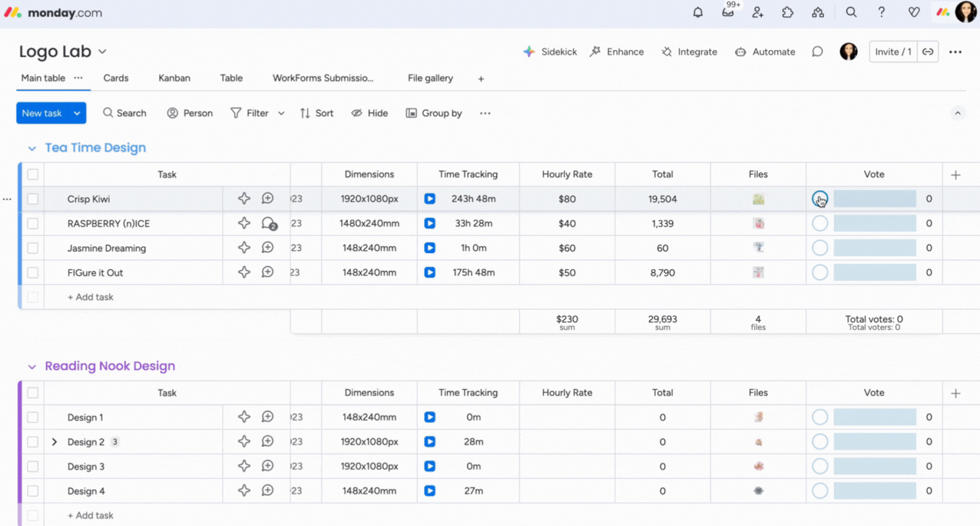Click the Sidekick AI sparkle icon
Image resolution: width=980 pixels, height=526 pixels.
click(x=529, y=52)
